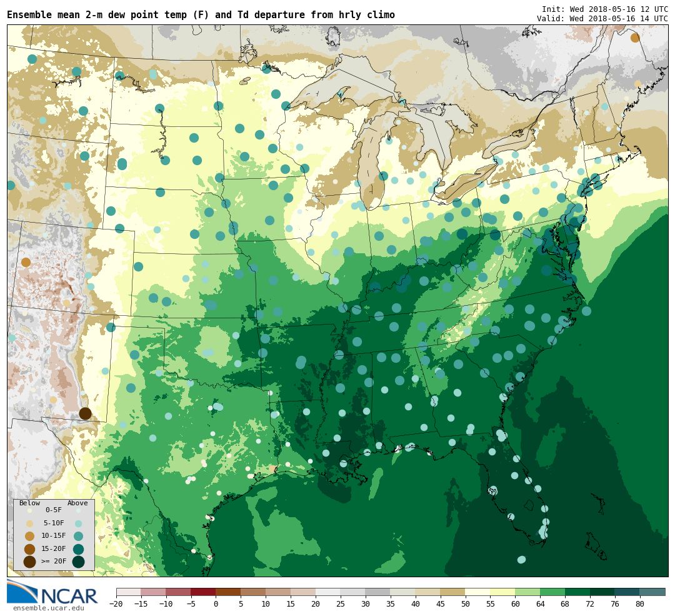
Task: Pick the colorbar swatch between 76 and 80
Action: point(627,592)
